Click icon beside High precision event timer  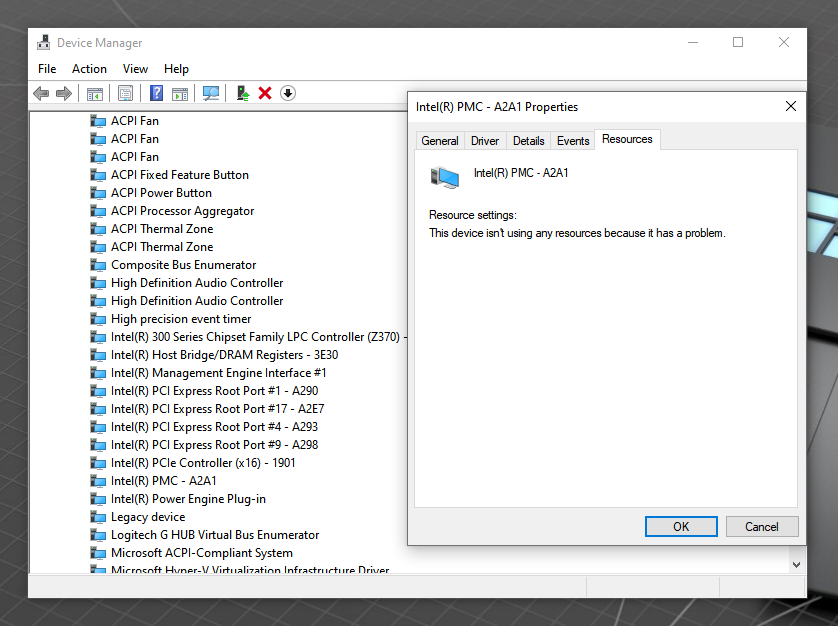(98, 319)
